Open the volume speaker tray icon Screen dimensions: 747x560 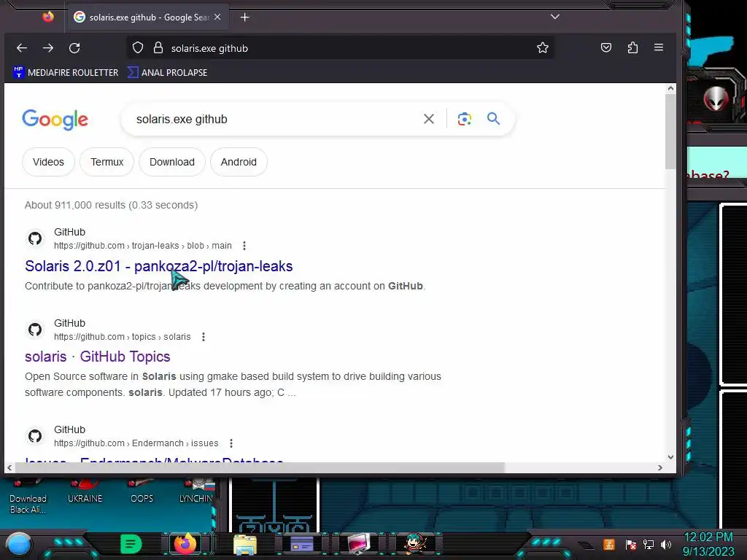[x=666, y=544]
